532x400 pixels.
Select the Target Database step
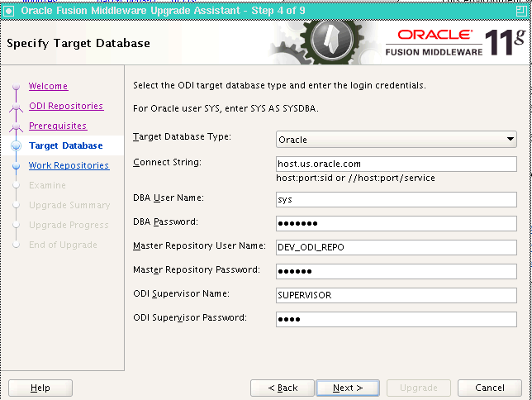point(66,145)
